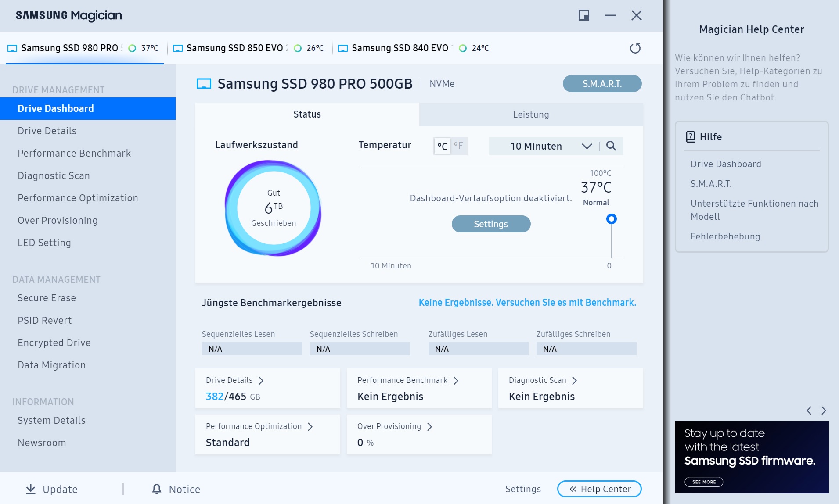
Task: Open Performance Benchmark in sidebar
Action: tap(88, 153)
